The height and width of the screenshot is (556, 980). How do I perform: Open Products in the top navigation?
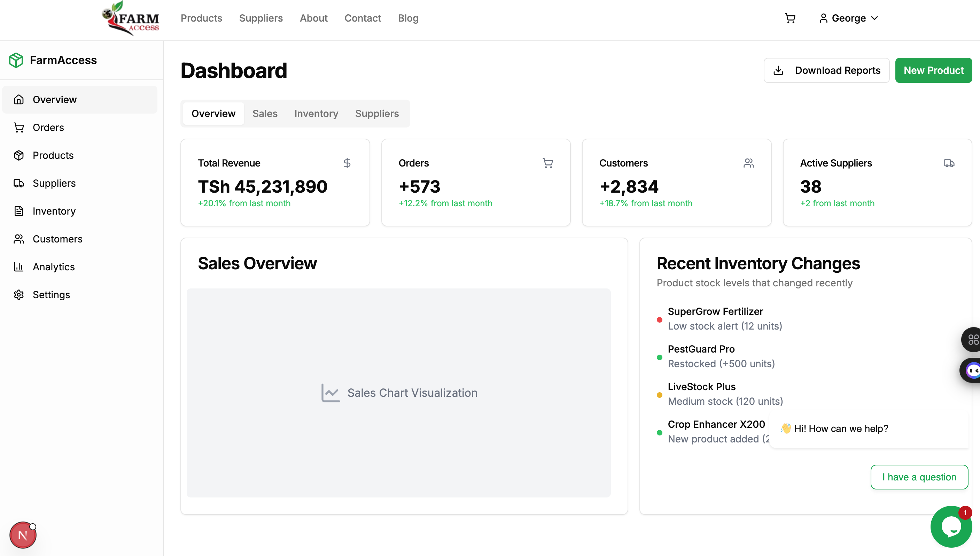202,18
